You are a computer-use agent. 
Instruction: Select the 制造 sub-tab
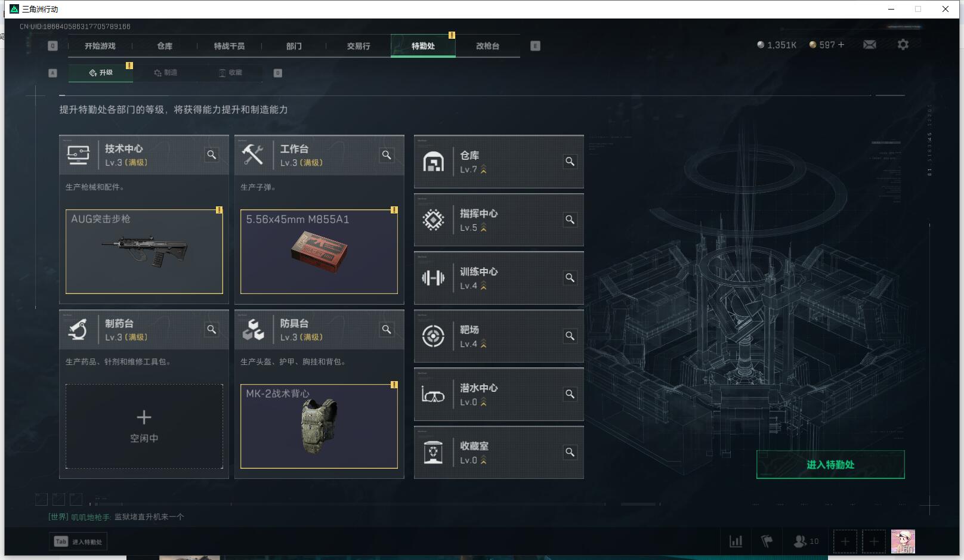point(165,73)
